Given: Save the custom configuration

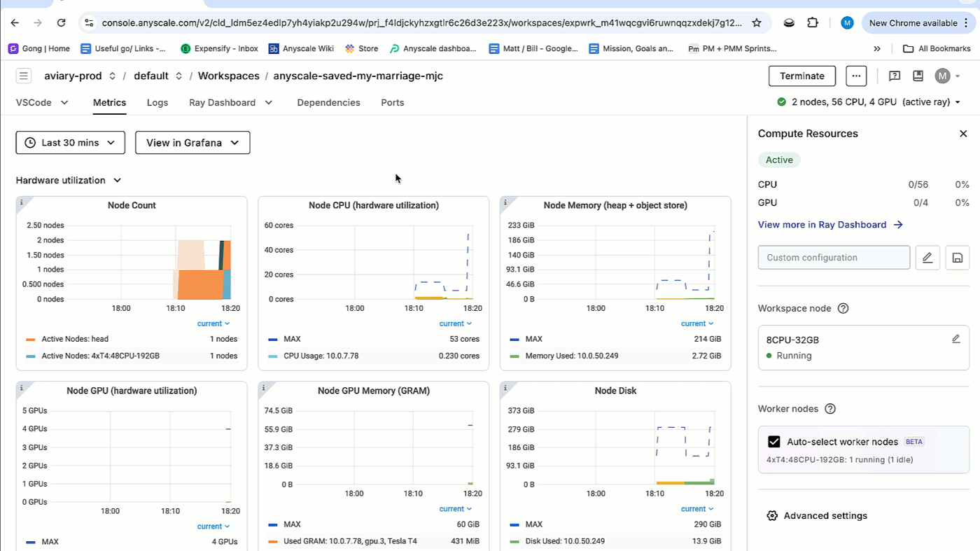Looking at the screenshot, I should pos(958,258).
